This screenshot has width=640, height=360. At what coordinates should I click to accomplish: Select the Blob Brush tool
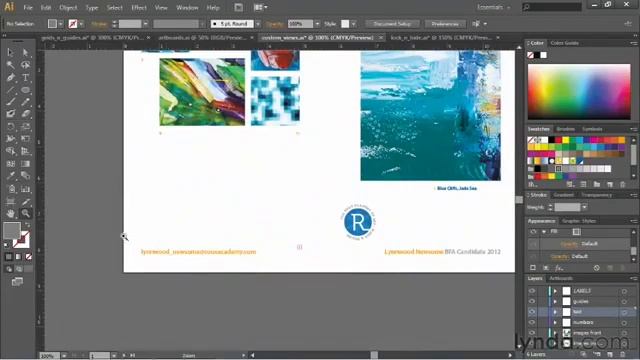pyautogui.click(x=10, y=114)
